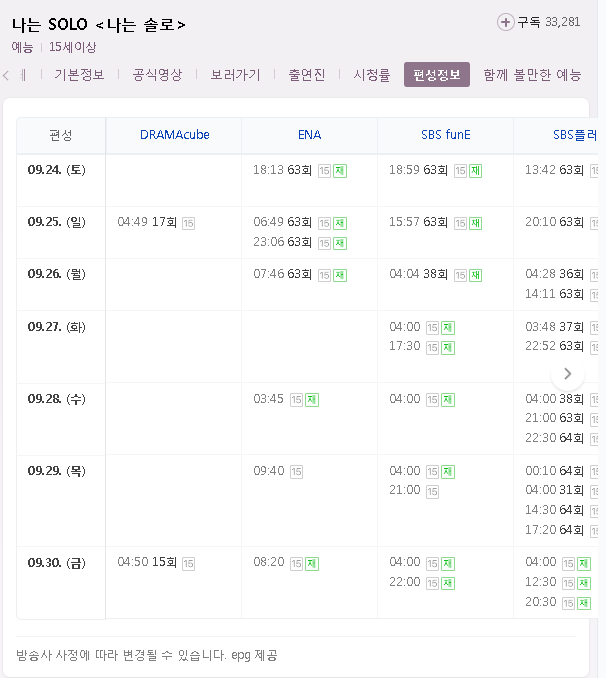The width and height of the screenshot is (606, 678).
Task: Click the DRAMAcube 04:50 15회 entry
Action: tap(147, 562)
